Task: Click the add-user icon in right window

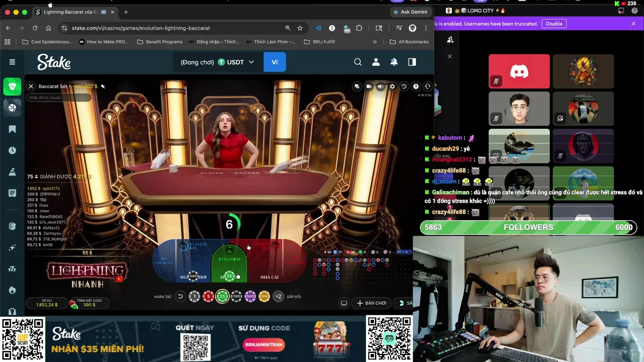Action: coord(450,40)
